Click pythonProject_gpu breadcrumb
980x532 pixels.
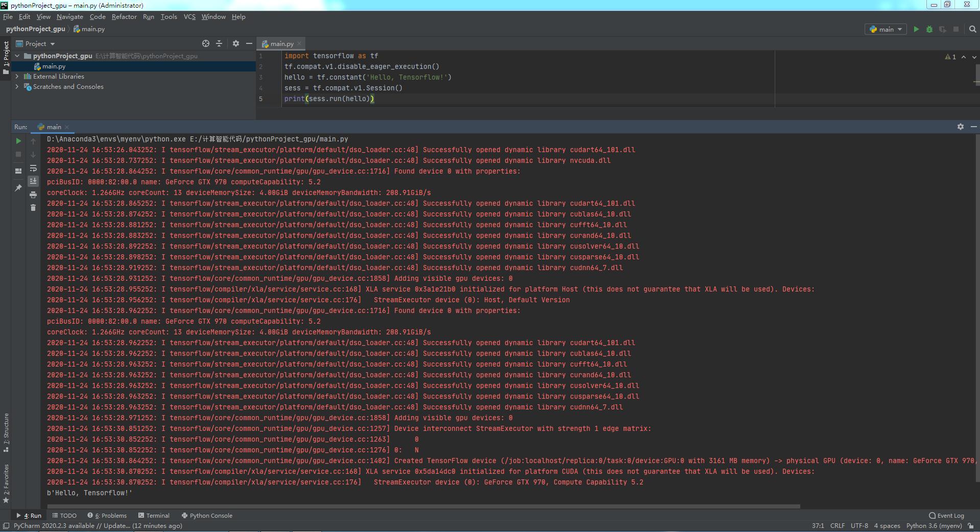(35, 29)
